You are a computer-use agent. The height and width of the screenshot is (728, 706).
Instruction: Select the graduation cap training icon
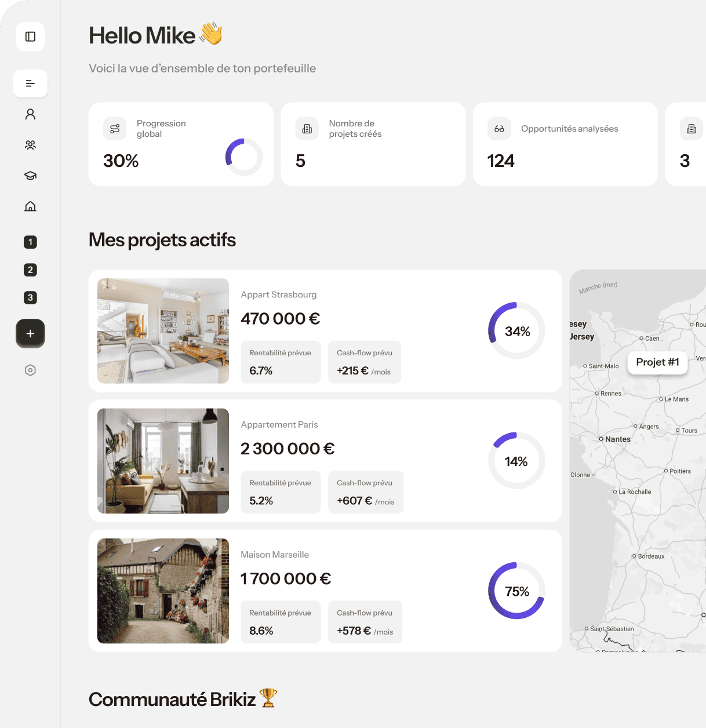30,176
